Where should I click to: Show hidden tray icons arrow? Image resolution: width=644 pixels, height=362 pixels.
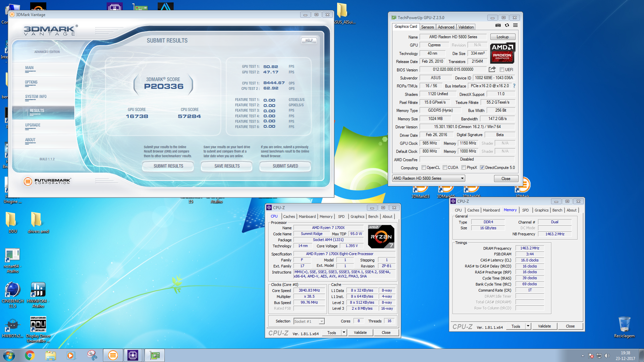pyautogui.click(x=583, y=356)
